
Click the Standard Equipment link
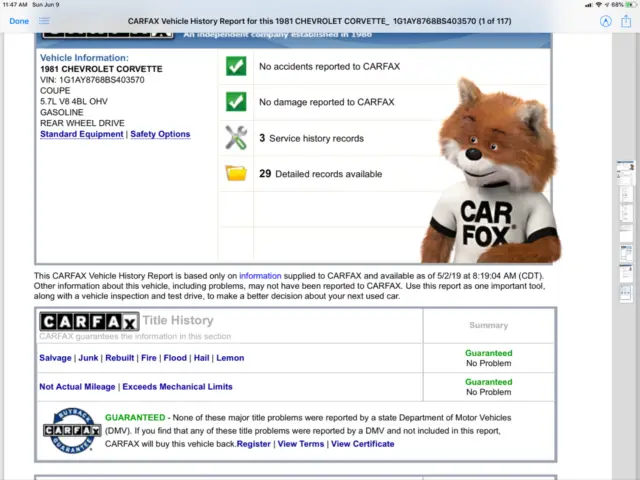click(82, 134)
